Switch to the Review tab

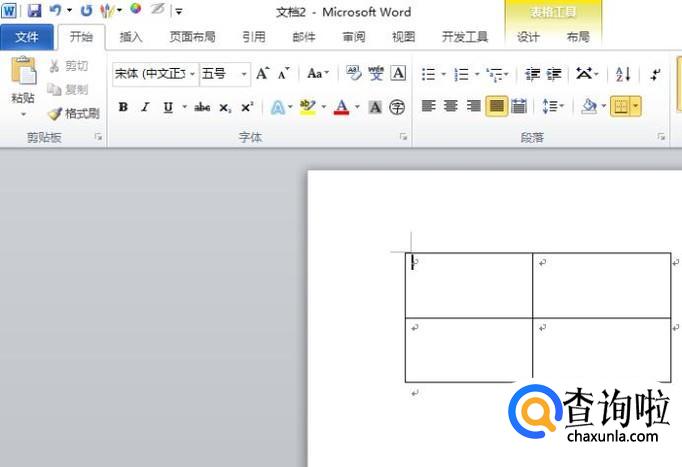[354, 37]
